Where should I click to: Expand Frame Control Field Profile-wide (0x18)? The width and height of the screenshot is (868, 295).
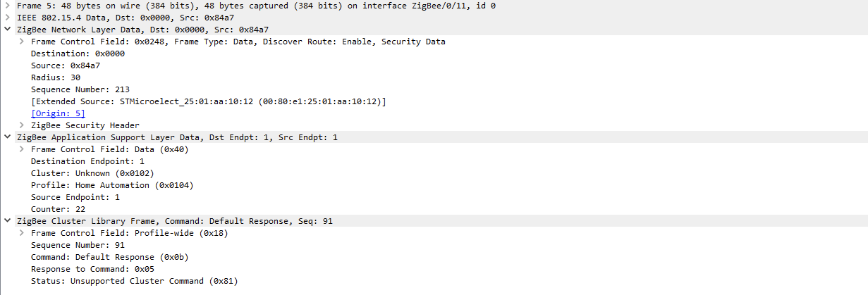tap(22, 233)
